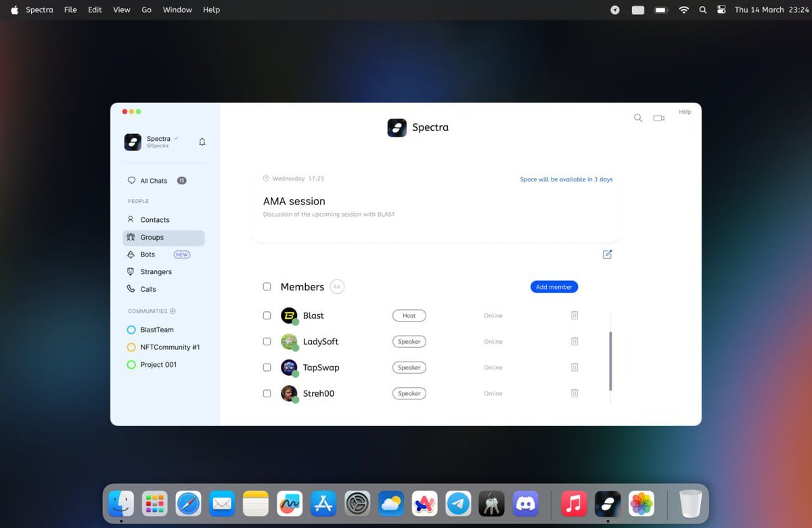Click LadySoft's avatar

[x=289, y=341]
